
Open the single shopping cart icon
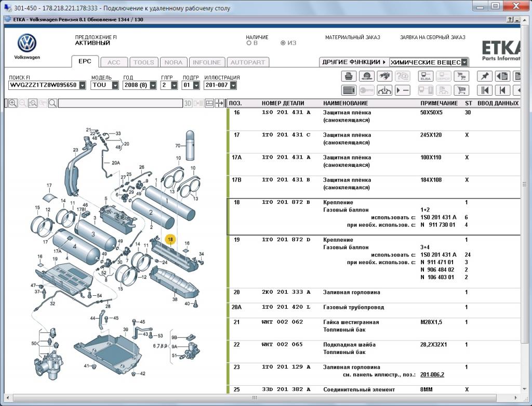pyautogui.click(x=461, y=90)
